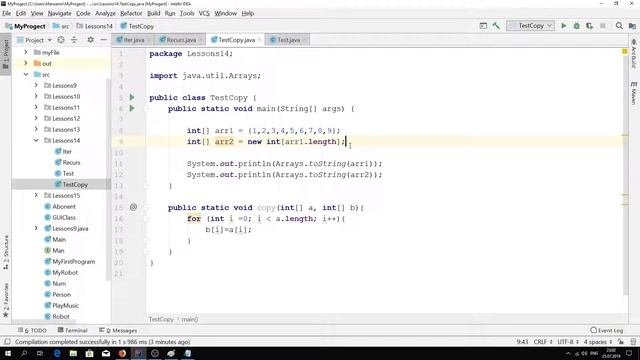Screen dimensions: 640x360
Task: Expand the out folder
Action: tap(25, 63)
